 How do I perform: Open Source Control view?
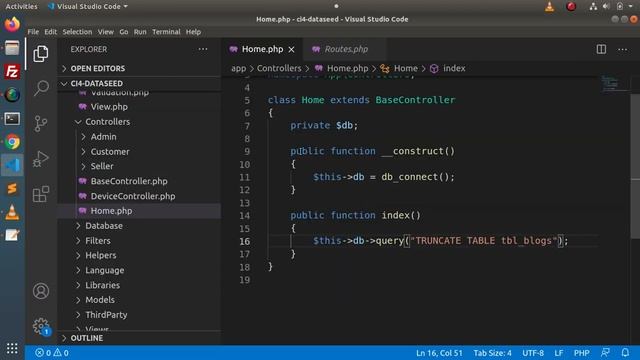pos(41,123)
